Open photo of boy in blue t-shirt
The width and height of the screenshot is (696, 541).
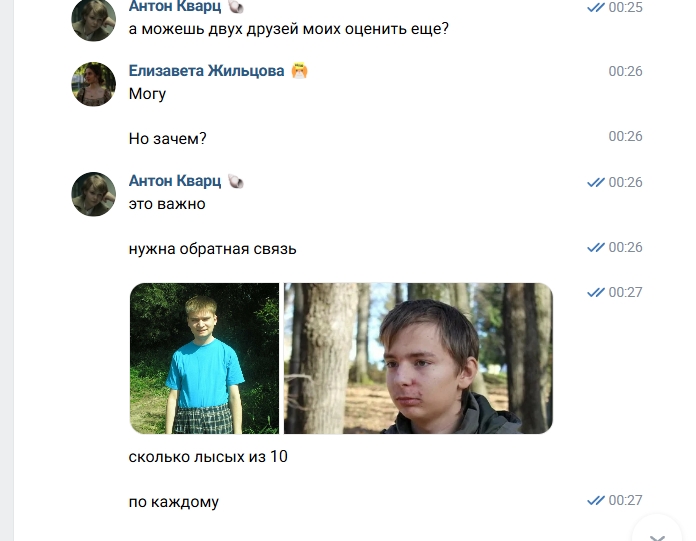[x=205, y=358]
